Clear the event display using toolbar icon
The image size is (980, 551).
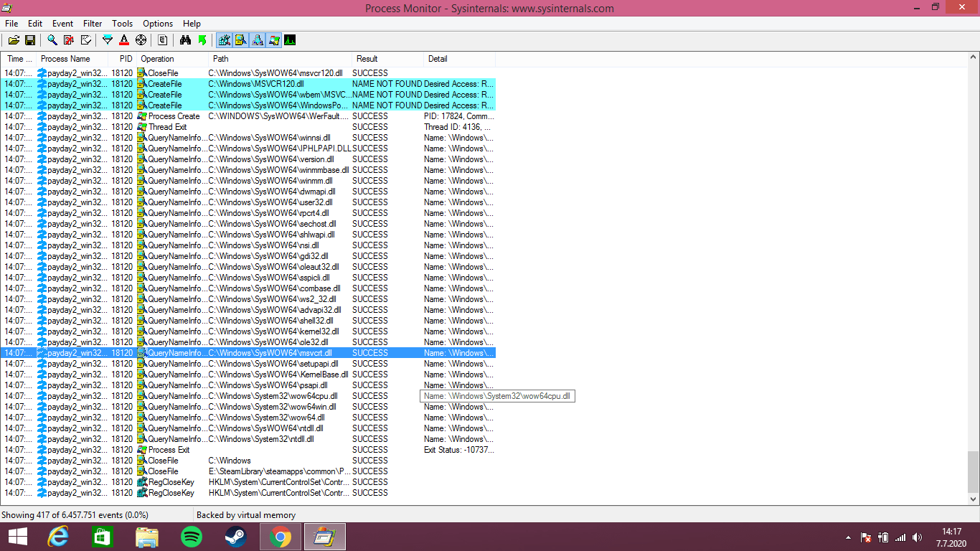tap(85, 40)
